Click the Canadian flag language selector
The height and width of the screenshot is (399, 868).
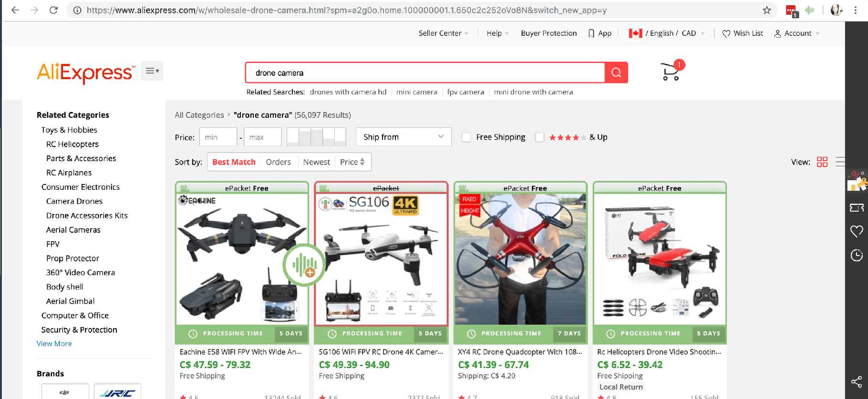click(x=666, y=33)
